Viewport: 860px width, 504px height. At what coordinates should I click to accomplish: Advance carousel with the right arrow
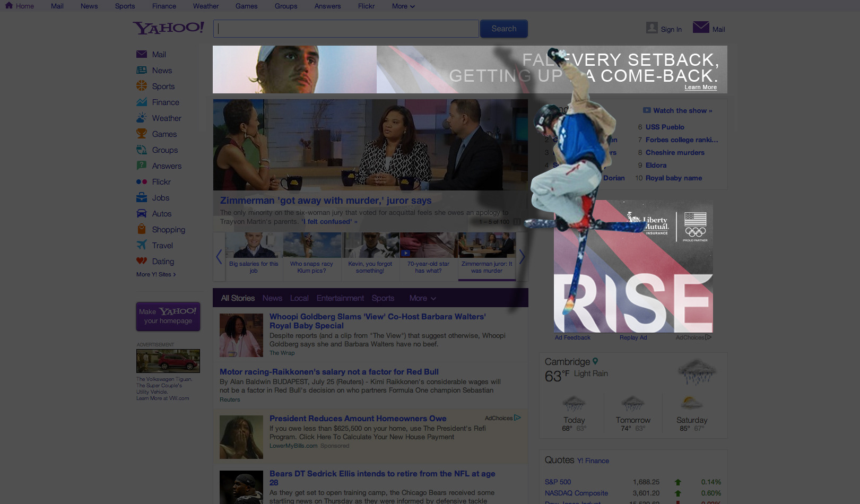(x=522, y=257)
